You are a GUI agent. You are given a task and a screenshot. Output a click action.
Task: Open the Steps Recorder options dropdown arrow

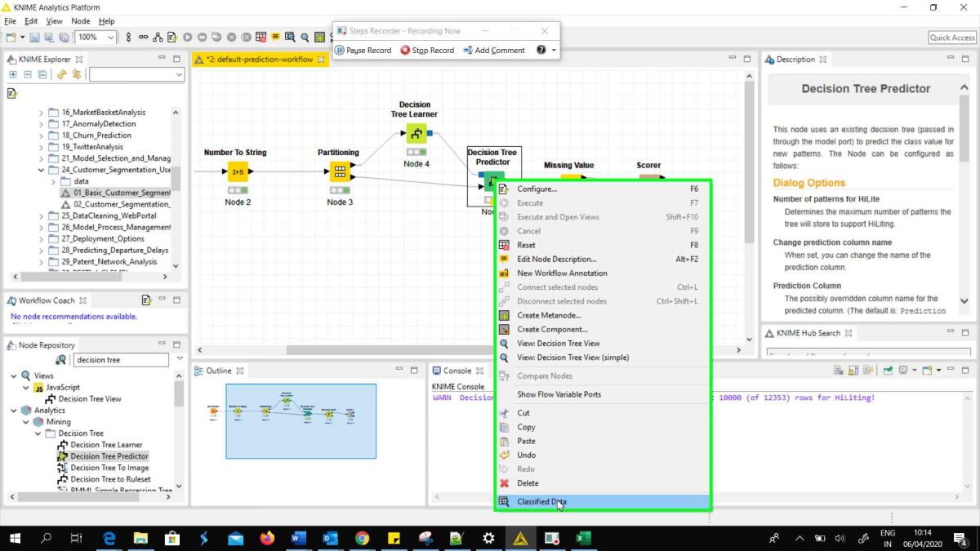click(555, 51)
